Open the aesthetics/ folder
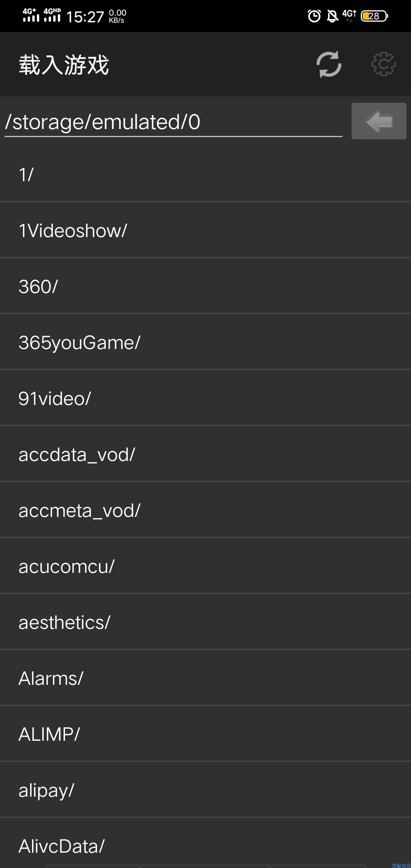Image resolution: width=411 pixels, height=868 pixels. tap(205, 622)
